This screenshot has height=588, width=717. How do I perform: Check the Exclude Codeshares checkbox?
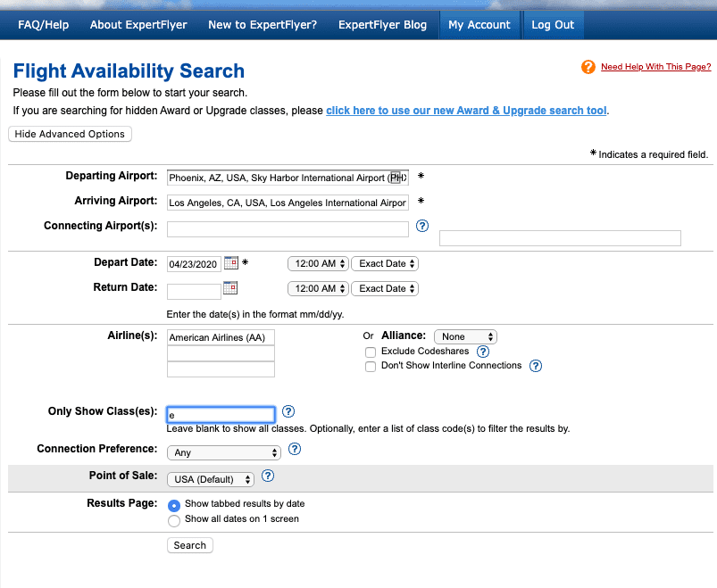(371, 352)
